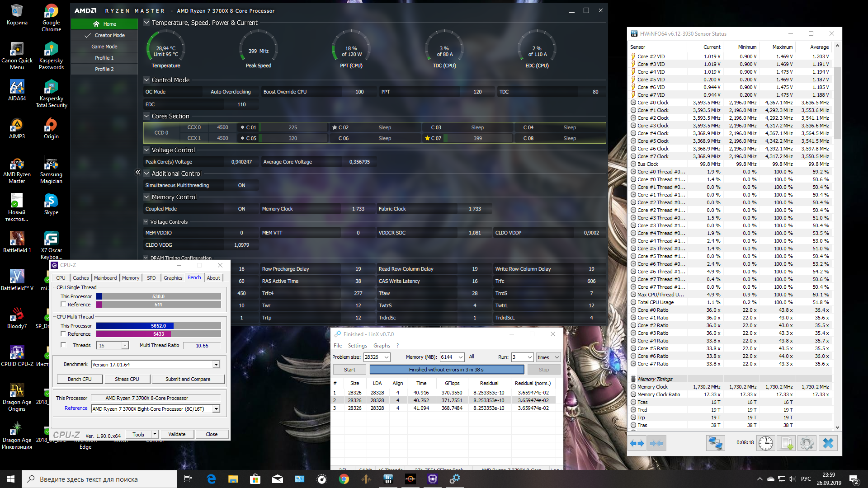Open the LinX Problem size dropdown
The height and width of the screenshot is (488, 868).
tap(387, 357)
